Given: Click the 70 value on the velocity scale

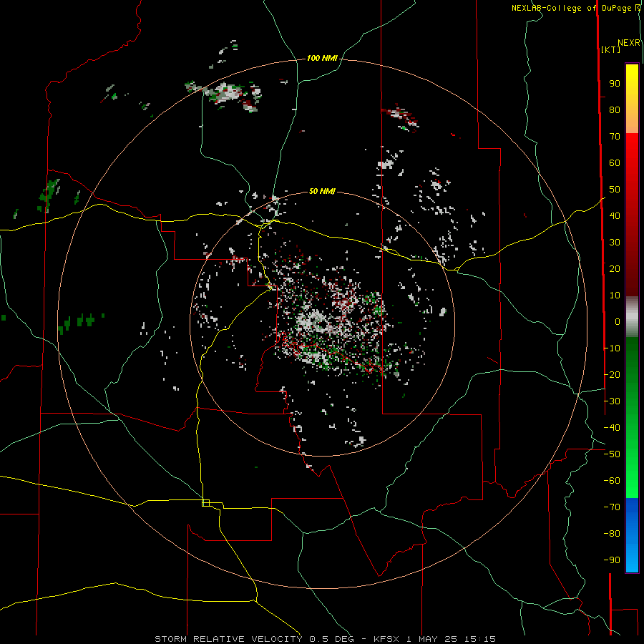Looking at the screenshot, I should (x=615, y=137).
